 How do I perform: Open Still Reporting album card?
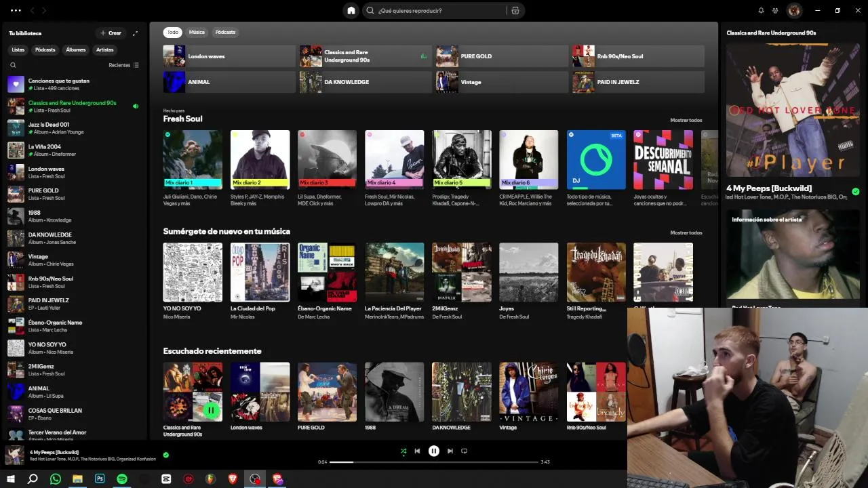tap(596, 281)
